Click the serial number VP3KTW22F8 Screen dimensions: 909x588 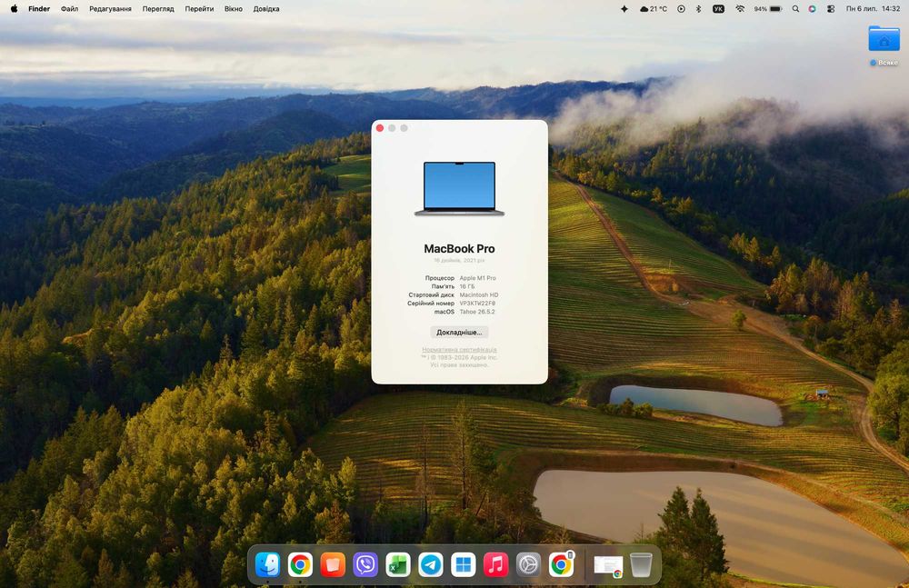[478, 304]
